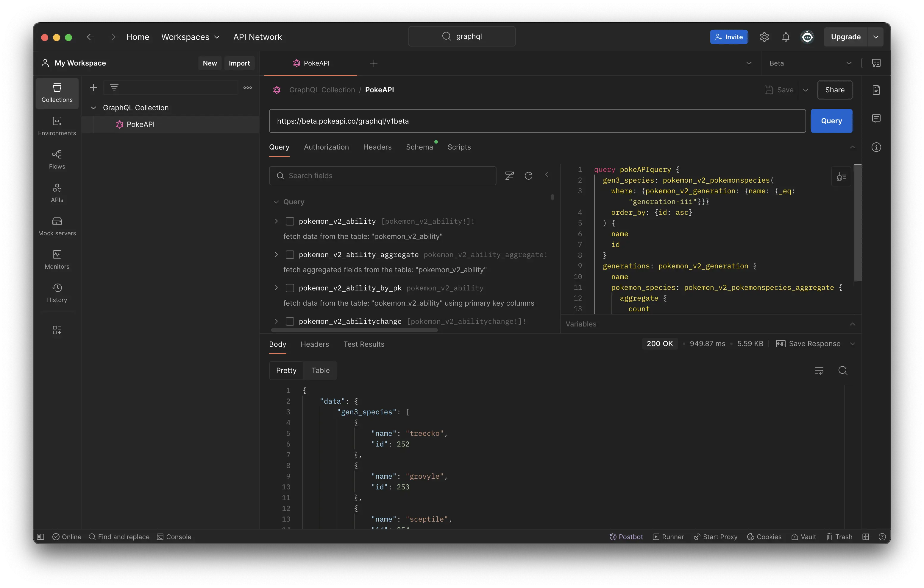Collapse the query explorer pane arrow
This screenshot has height=588, width=924.
coord(547,175)
